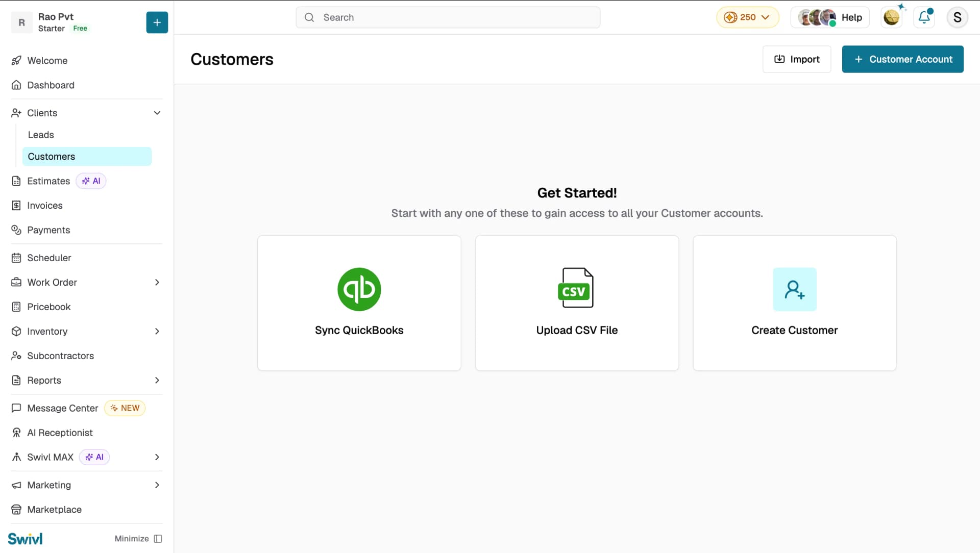This screenshot has width=980, height=553.
Task: Focus the Search input field
Action: coord(448,17)
